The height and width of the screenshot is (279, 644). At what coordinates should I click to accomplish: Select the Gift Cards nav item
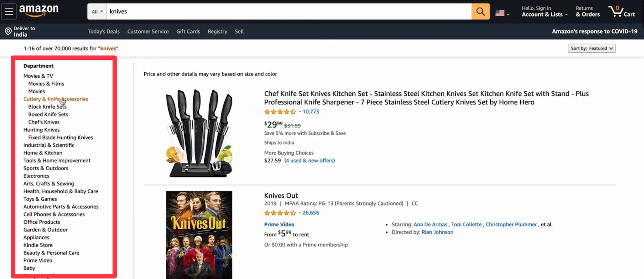[188, 32]
